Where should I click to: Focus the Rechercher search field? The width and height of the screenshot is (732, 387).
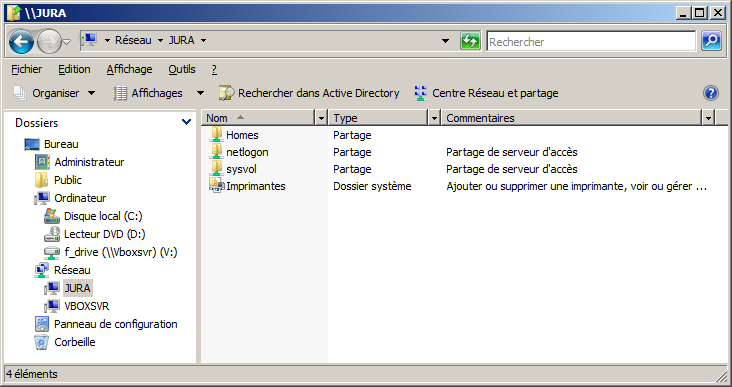591,42
